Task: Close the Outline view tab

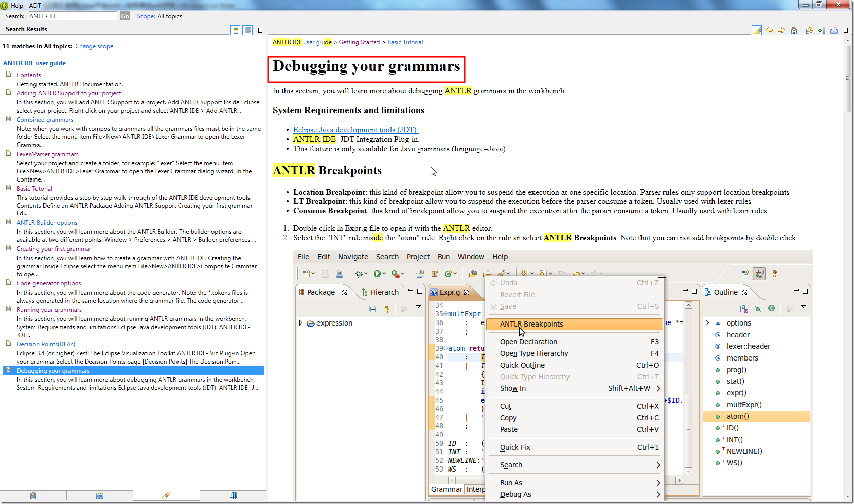Action: tap(744, 292)
